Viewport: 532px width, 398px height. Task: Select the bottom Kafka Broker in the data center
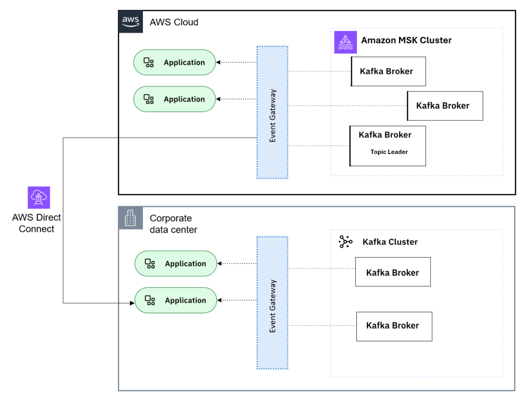[394, 326]
